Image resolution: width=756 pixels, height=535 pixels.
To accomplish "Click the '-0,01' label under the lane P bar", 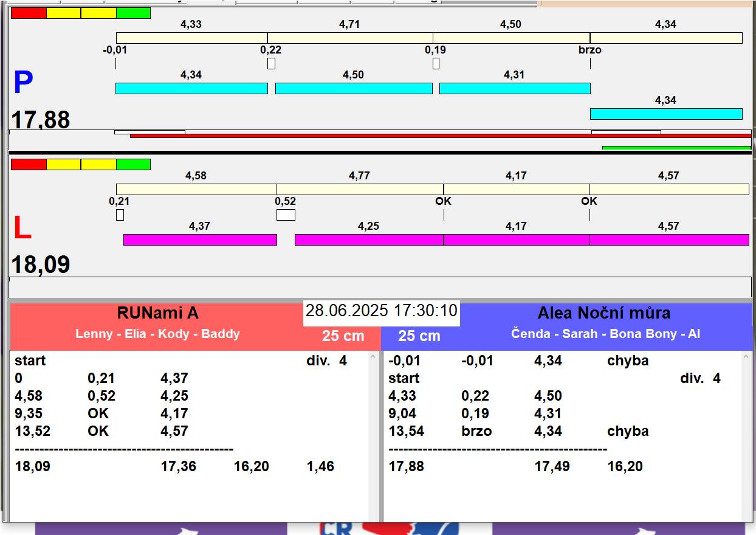I will (x=115, y=50).
